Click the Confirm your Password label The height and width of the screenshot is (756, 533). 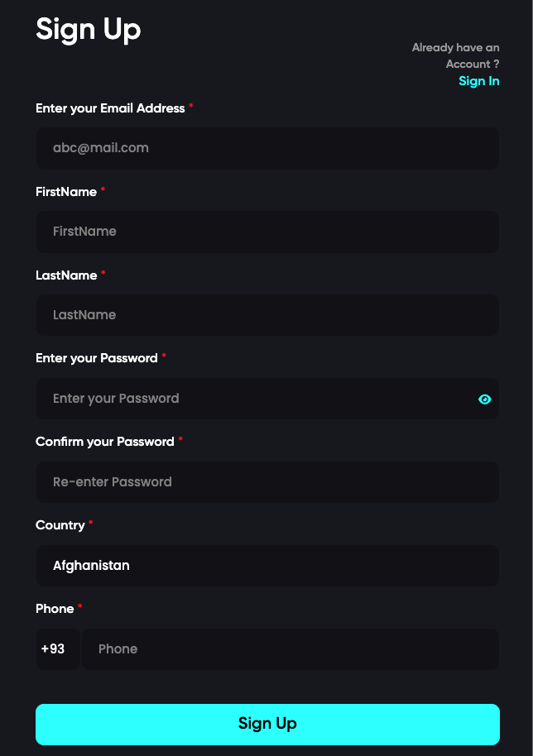[x=104, y=442]
